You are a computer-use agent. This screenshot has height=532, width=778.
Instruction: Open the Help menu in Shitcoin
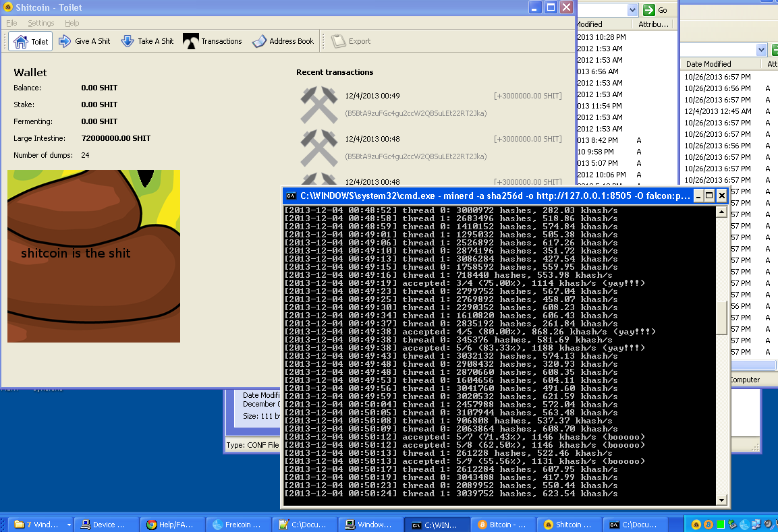72,23
